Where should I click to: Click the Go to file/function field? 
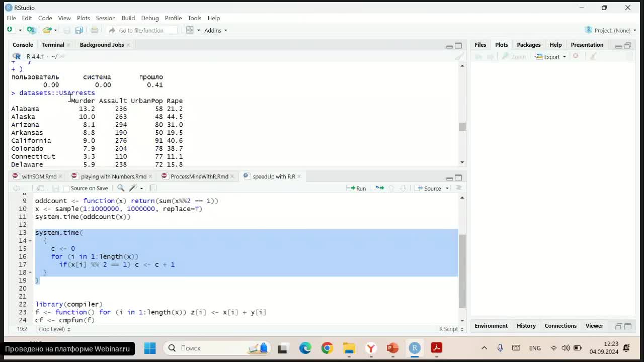coord(141,30)
